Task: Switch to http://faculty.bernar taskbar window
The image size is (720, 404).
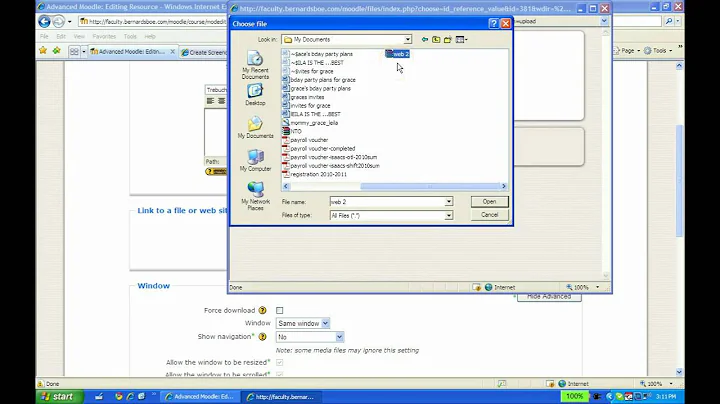Action: (281, 397)
